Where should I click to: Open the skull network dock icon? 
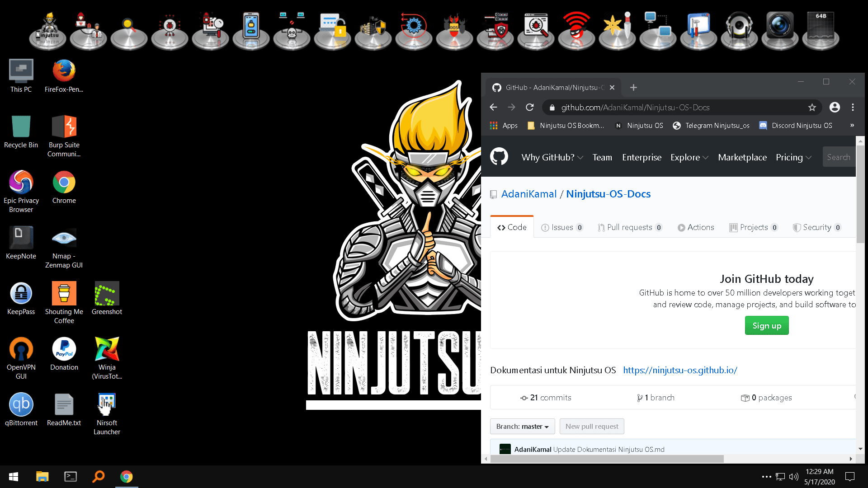(292, 31)
